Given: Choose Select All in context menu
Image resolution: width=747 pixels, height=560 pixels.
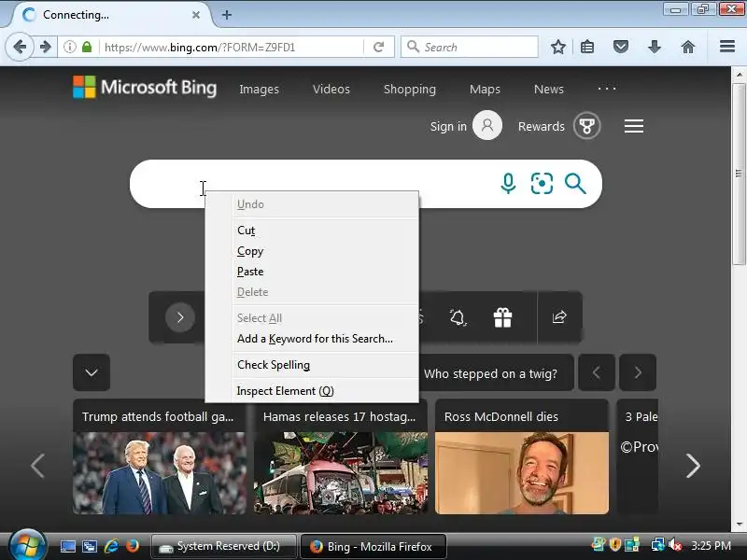Looking at the screenshot, I should point(312,318).
